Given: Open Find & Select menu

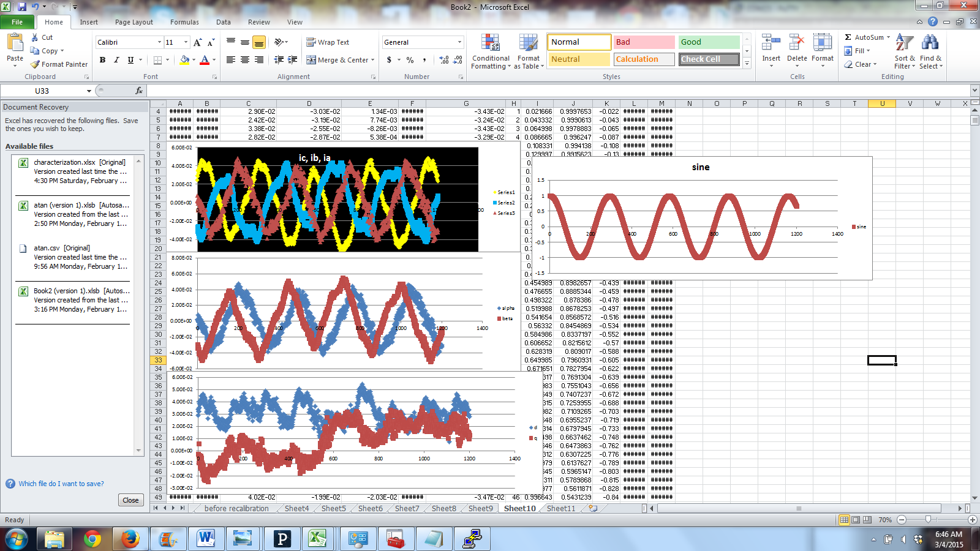Looking at the screenshot, I should pyautogui.click(x=930, y=51).
